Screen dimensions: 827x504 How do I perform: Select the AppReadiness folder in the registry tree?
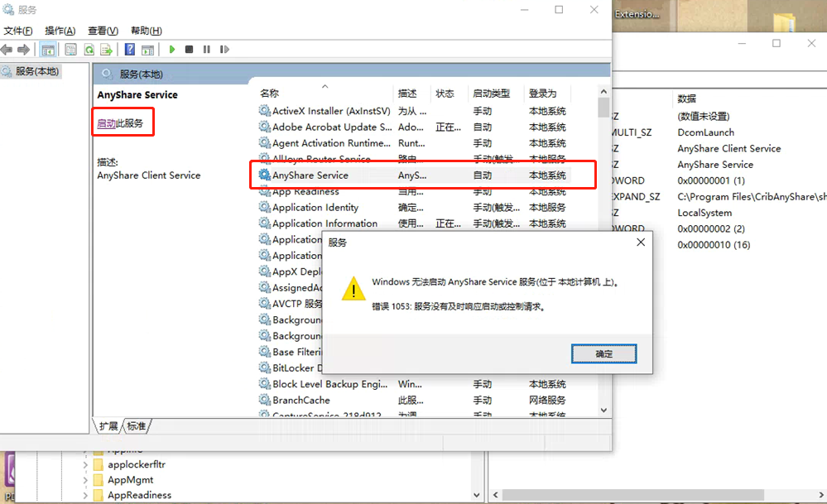pyautogui.click(x=139, y=495)
